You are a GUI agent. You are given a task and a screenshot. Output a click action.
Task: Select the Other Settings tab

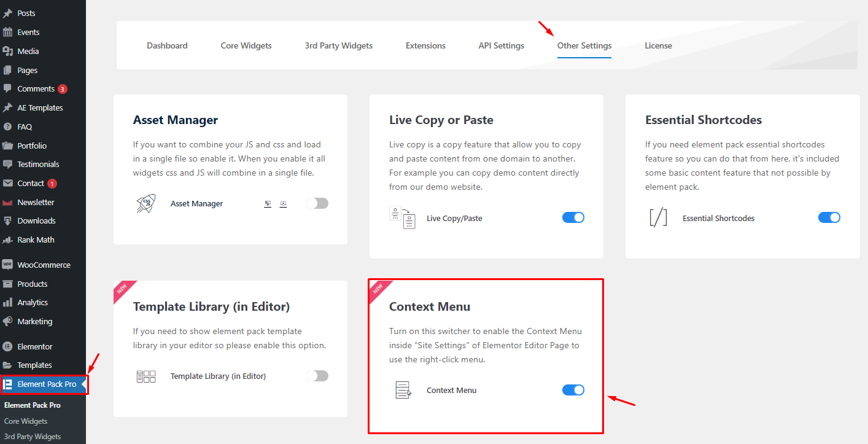584,45
